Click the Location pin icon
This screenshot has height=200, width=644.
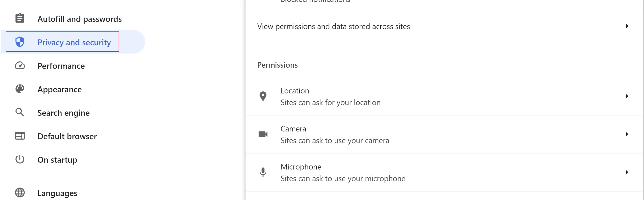click(x=263, y=96)
